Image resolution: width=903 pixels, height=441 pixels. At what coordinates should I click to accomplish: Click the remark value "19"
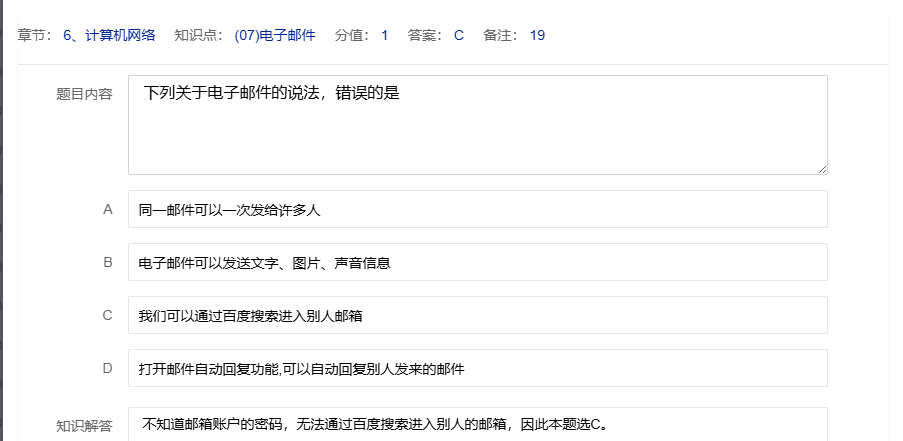click(537, 36)
